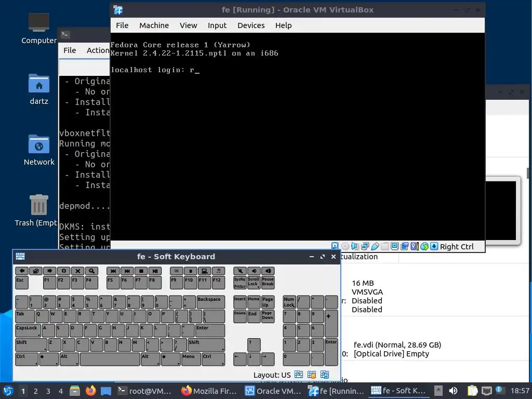Toggle the Scroll Lock key on soft keyboard
Screen dimensions: 532x399
pyautogui.click(x=254, y=283)
